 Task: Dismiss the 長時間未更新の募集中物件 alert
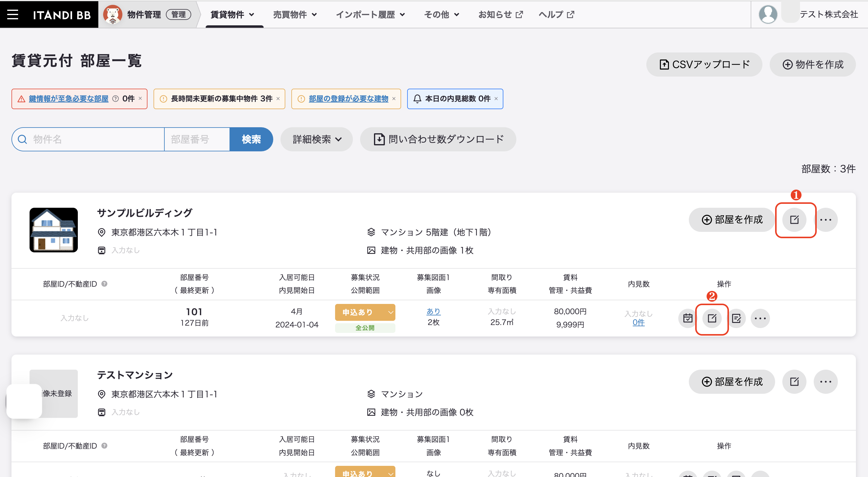click(278, 99)
